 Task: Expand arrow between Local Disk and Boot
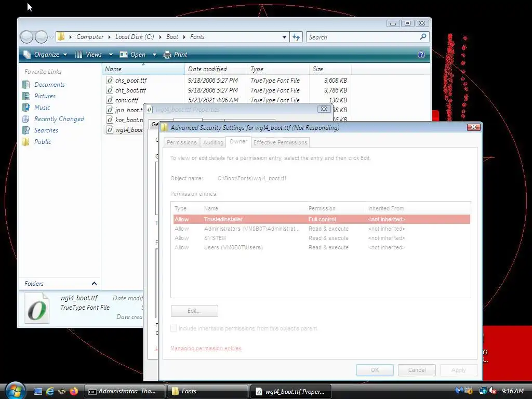160,37
